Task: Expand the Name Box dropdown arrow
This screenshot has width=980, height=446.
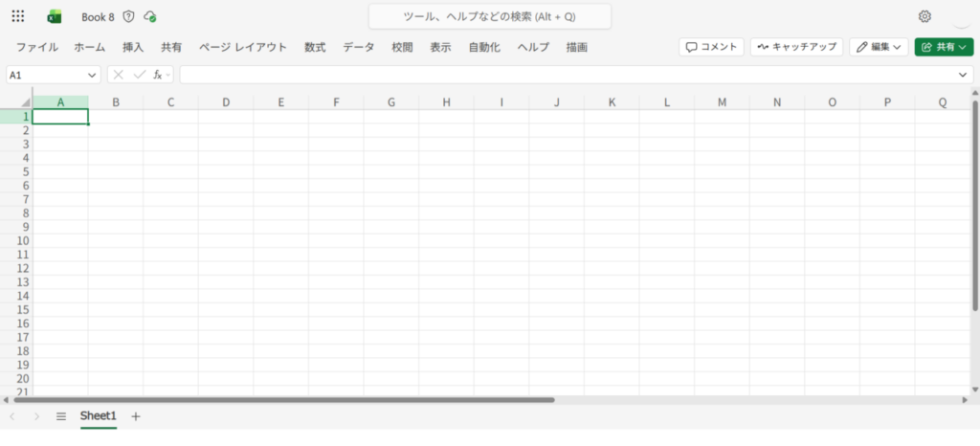Action: (x=92, y=75)
